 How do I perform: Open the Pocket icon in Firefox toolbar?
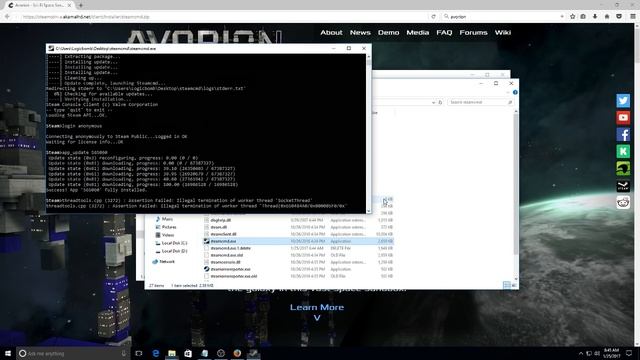tap(619, 16)
